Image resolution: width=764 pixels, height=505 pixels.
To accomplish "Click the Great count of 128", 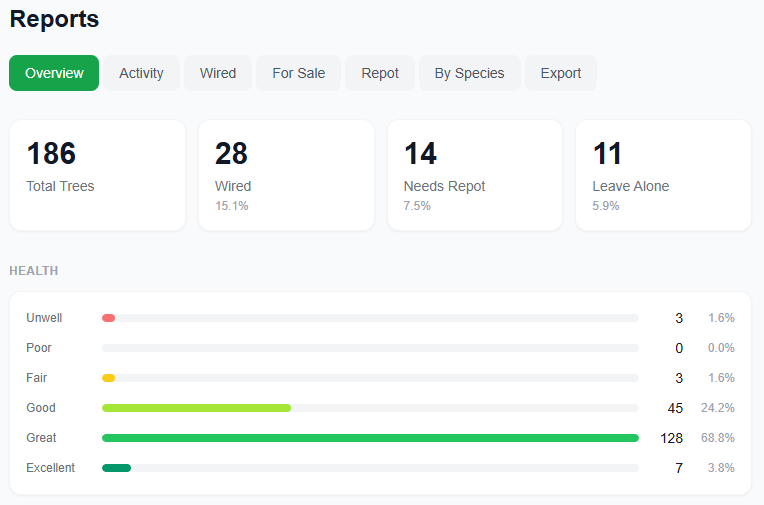I will pos(671,438).
